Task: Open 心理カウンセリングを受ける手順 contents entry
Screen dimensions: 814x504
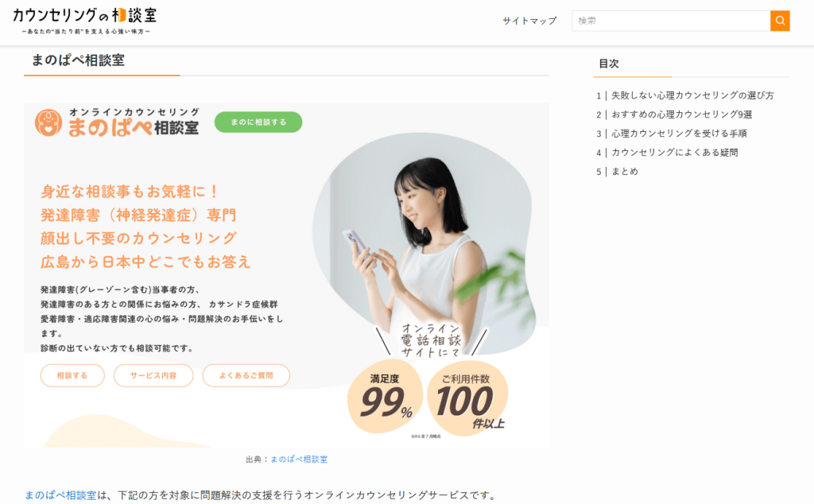Action: click(679, 134)
